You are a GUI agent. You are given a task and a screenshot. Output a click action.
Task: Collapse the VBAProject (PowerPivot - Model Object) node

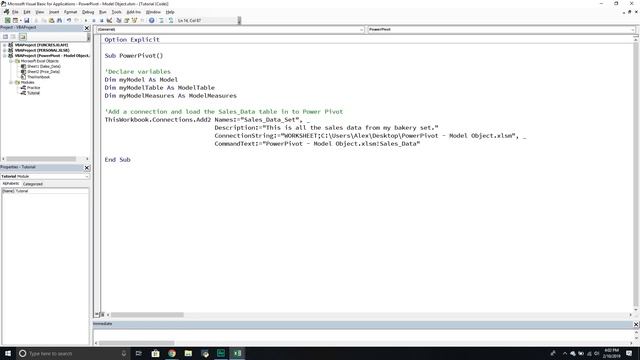pos(4,56)
